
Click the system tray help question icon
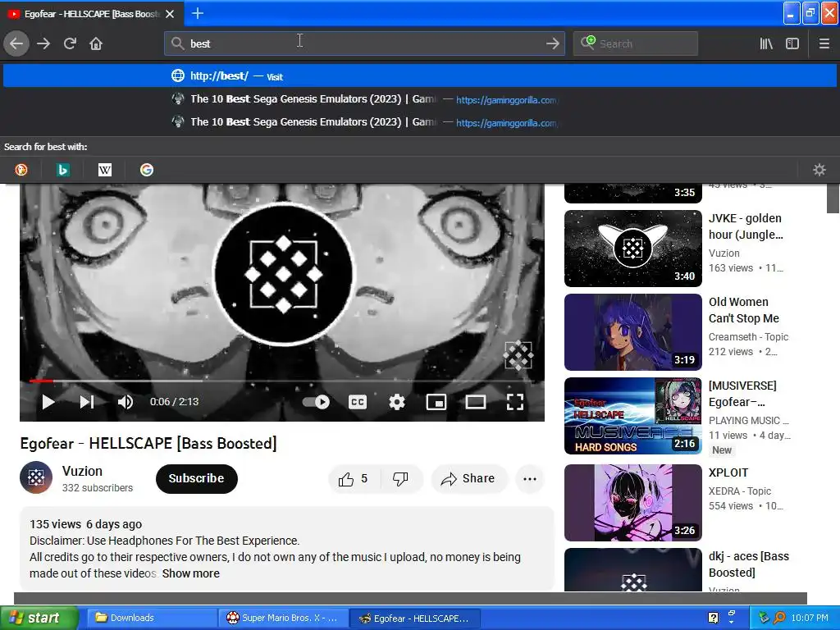tap(713, 619)
